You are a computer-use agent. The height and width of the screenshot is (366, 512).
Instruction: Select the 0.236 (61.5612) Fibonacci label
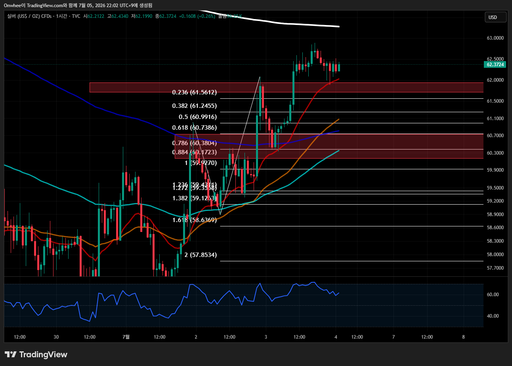point(194,92)
